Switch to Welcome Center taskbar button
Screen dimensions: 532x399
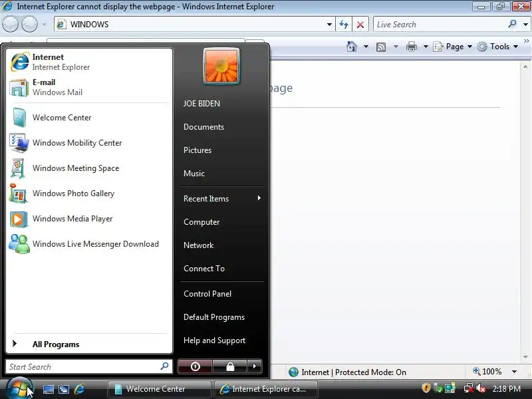pos(159,389)
